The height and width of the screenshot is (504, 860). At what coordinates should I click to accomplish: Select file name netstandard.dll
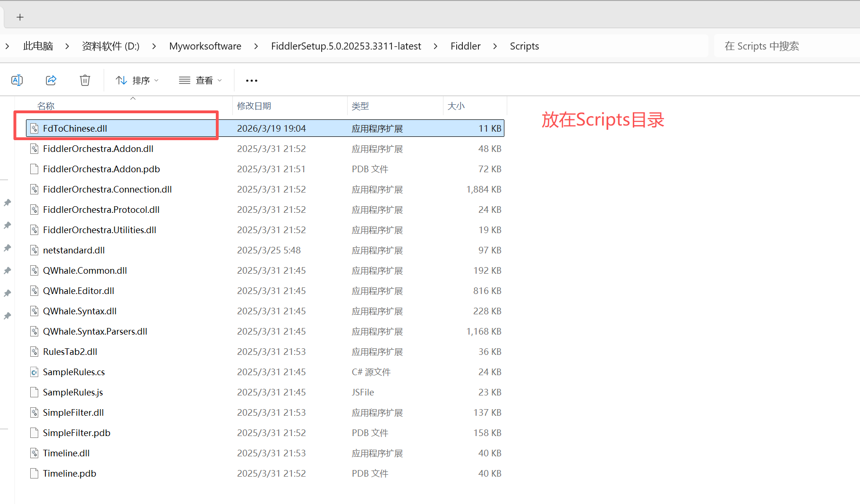74,250
